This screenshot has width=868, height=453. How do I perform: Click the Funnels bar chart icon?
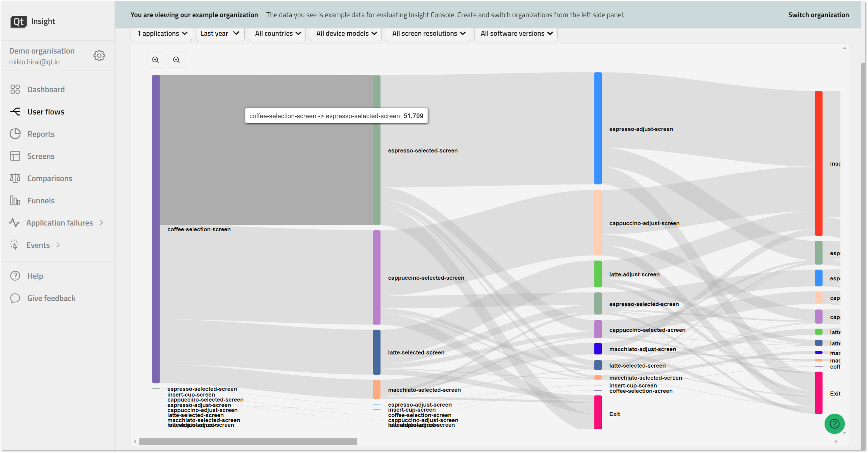pyautogui.click(x=15, y=200)
